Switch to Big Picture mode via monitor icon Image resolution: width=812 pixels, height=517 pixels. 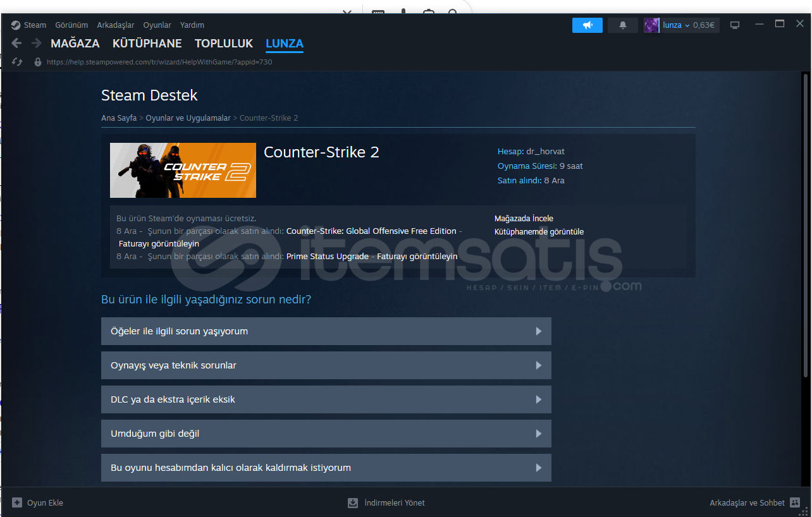click(735, 25)
